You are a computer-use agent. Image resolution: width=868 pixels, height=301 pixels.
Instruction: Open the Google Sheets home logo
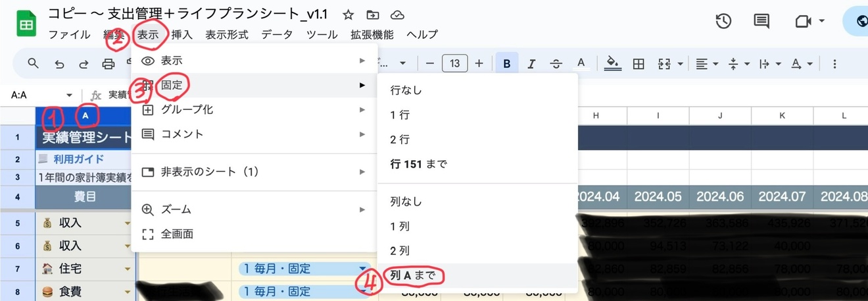coord(26,24)
